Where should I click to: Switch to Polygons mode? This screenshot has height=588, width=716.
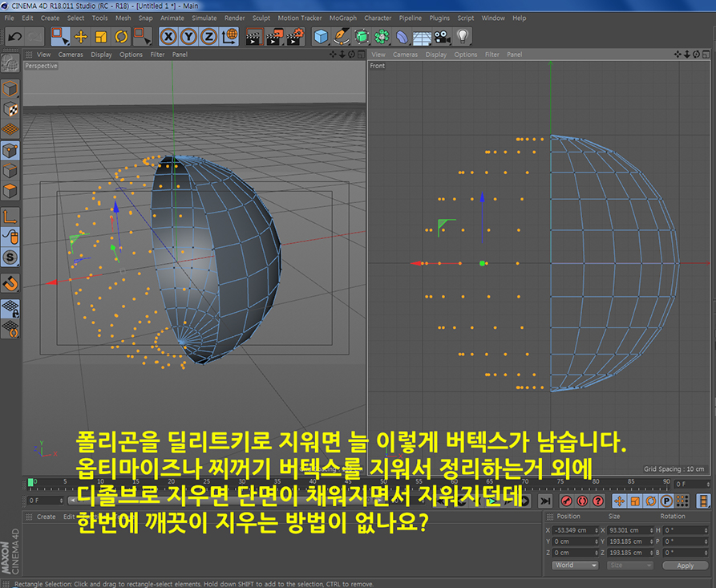[x=10, y=191]
